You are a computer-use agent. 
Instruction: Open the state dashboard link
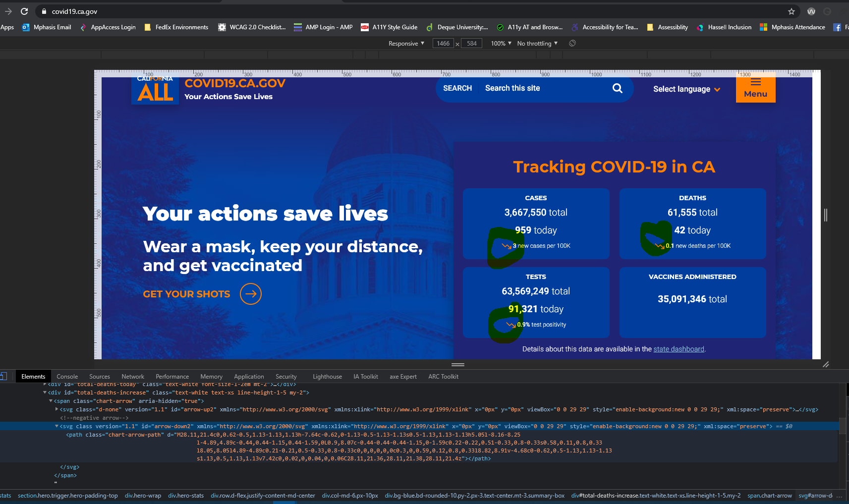679,349
